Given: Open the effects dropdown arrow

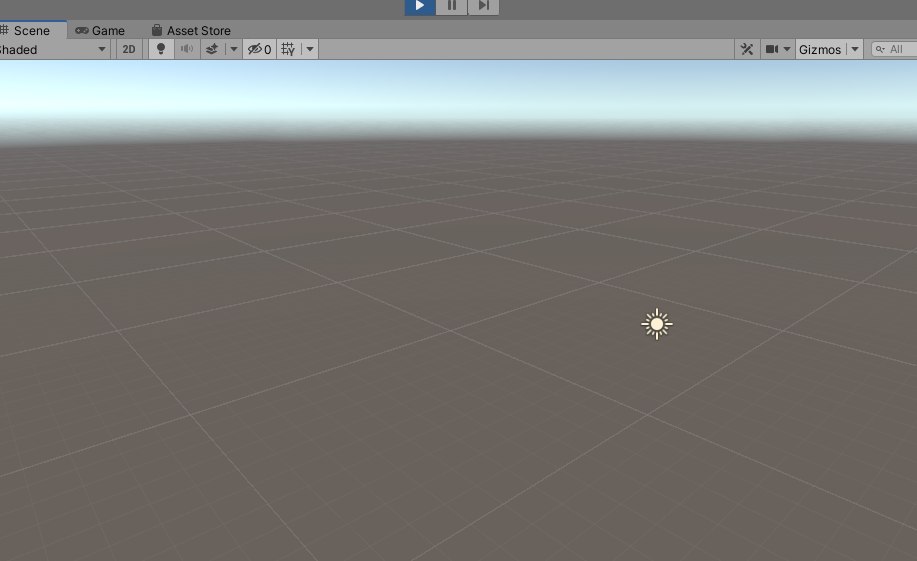Looking at the screenshot, I should tap(233, 50).
